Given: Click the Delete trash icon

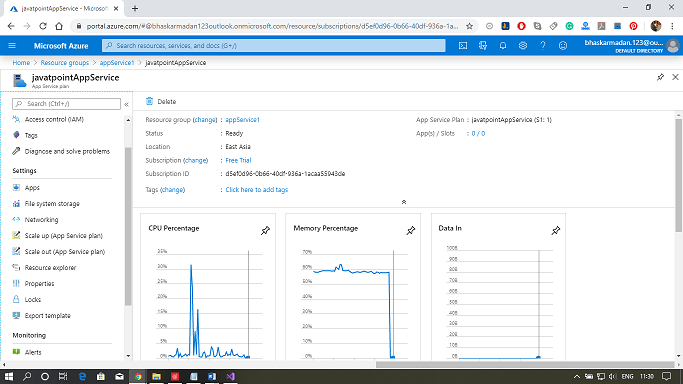Looking at the screenshot, I should tap(149, 101).
